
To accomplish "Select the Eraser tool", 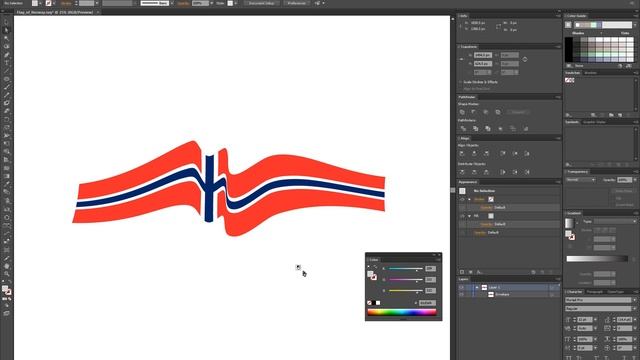I will 6,111.
